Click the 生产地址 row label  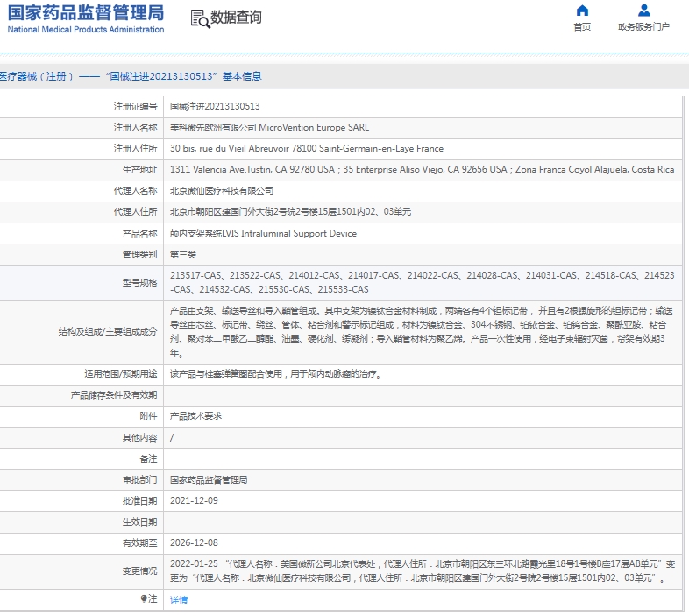pyautogui.click(x=139, y=170)
